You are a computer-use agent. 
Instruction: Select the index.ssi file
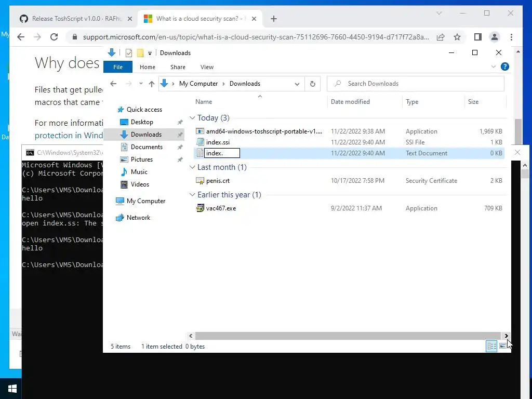(349, 142)
